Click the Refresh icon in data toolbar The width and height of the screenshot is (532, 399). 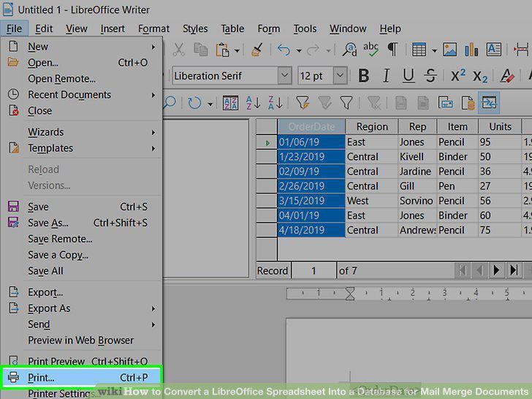point(194,103)
